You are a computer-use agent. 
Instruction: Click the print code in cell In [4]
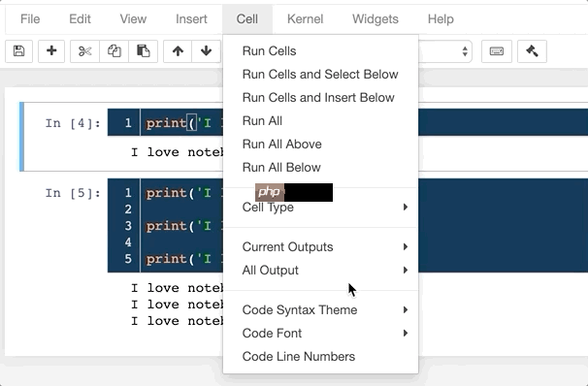[x=183, y=123]
